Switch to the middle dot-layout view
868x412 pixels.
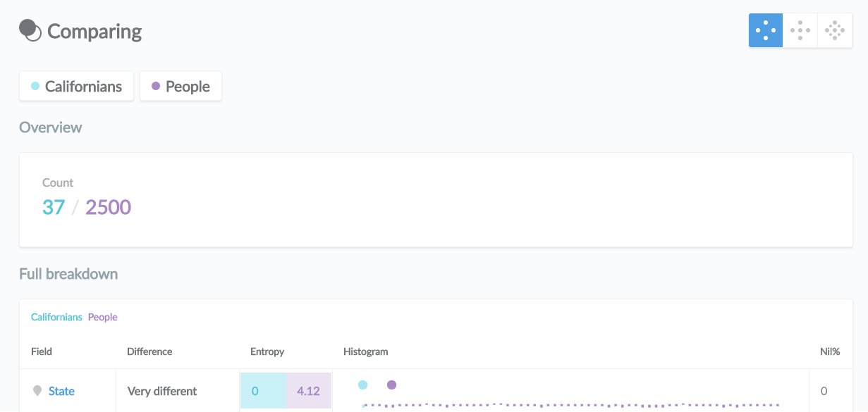click(x=800, y=30)
